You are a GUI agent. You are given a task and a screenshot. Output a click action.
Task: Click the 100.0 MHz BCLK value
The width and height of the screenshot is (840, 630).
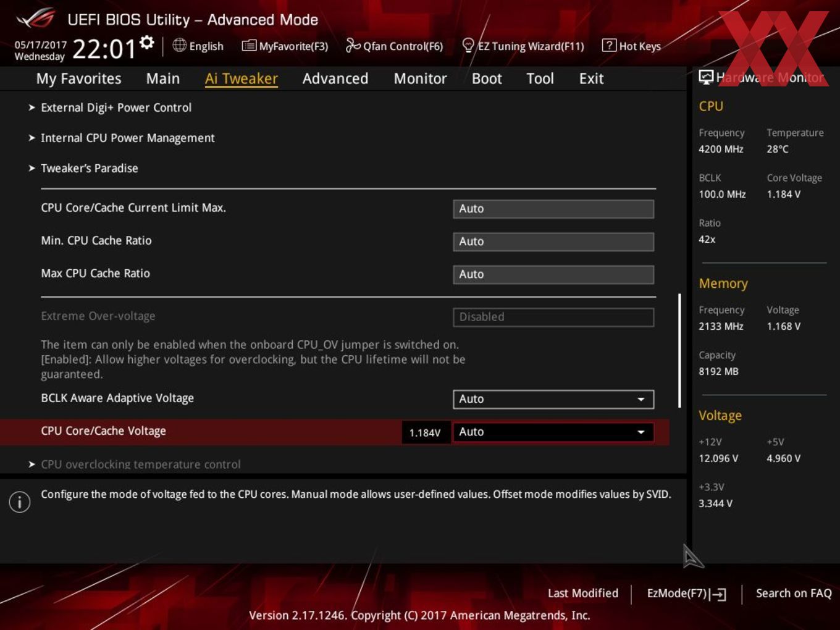(722, 194)
